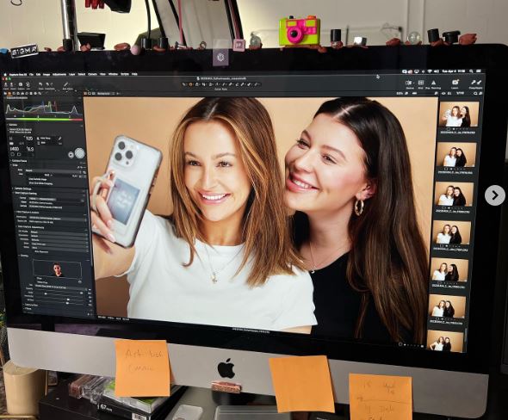This screenshot has height=420, width=508.
Task: Enable Exposure Warning triangle icon
Action: point(433,83)
